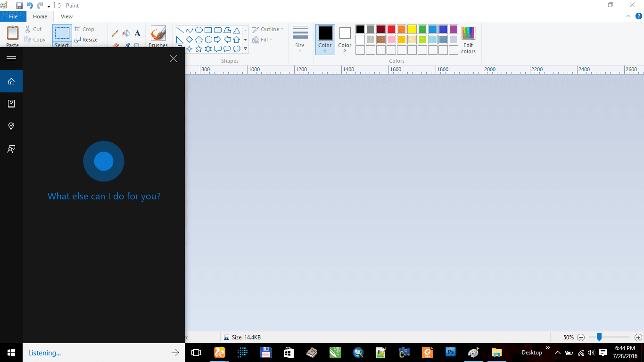Viewport: 644px width, 362px height.
Task: Pick the Oval callout shape
Action: tap(227, 49)
